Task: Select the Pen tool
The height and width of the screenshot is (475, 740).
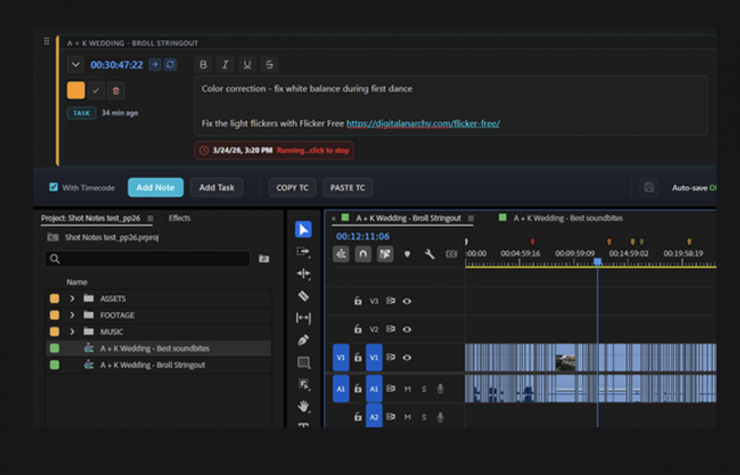Action: (304, 340)
